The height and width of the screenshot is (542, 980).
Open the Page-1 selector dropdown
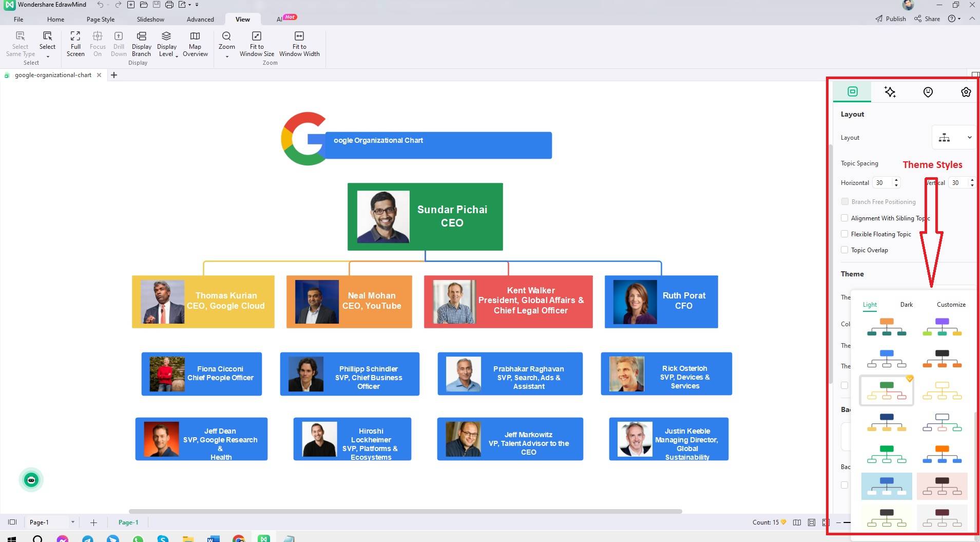tap(73, 522)
